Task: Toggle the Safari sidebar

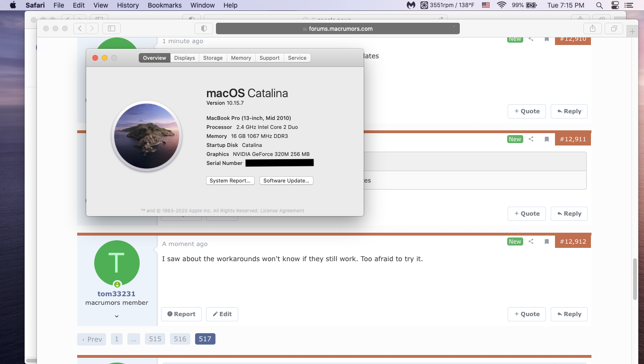Action: (x=112, y=28)
